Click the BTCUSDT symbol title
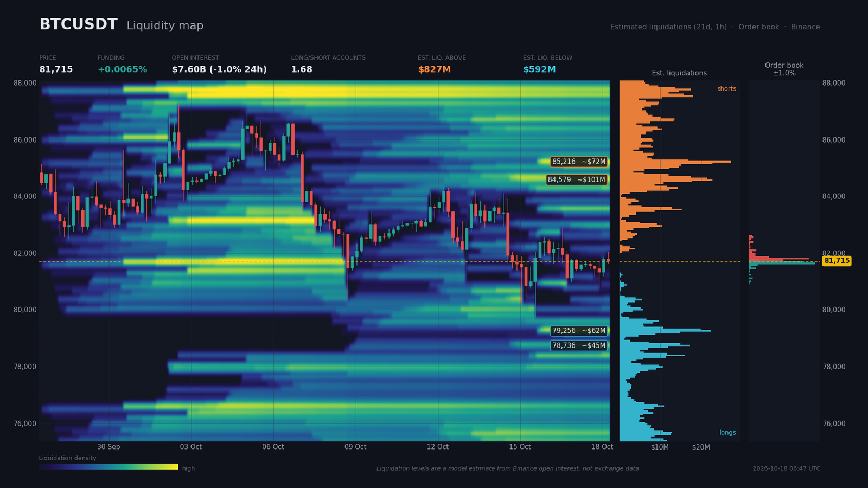 [78, 24]
